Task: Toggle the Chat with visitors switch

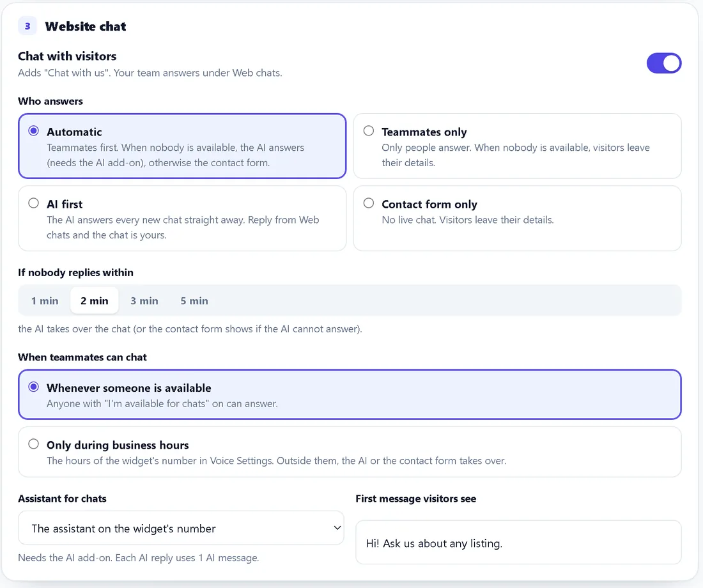Action: [663, 63]
